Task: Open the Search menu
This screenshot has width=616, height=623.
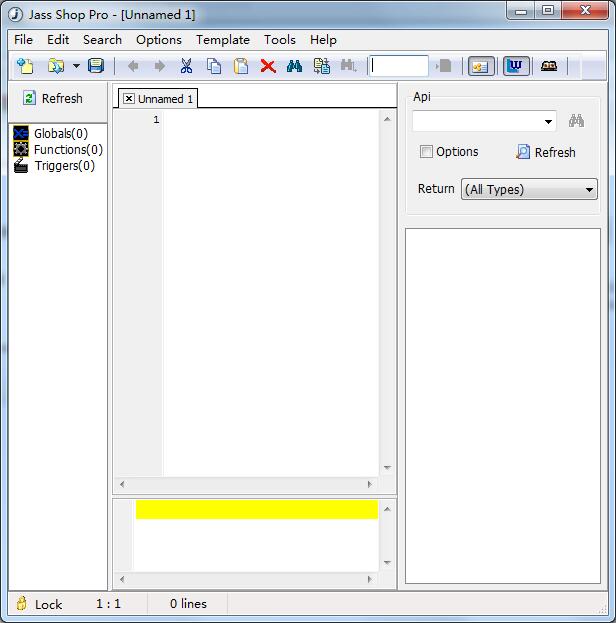Action: (103, 40)
